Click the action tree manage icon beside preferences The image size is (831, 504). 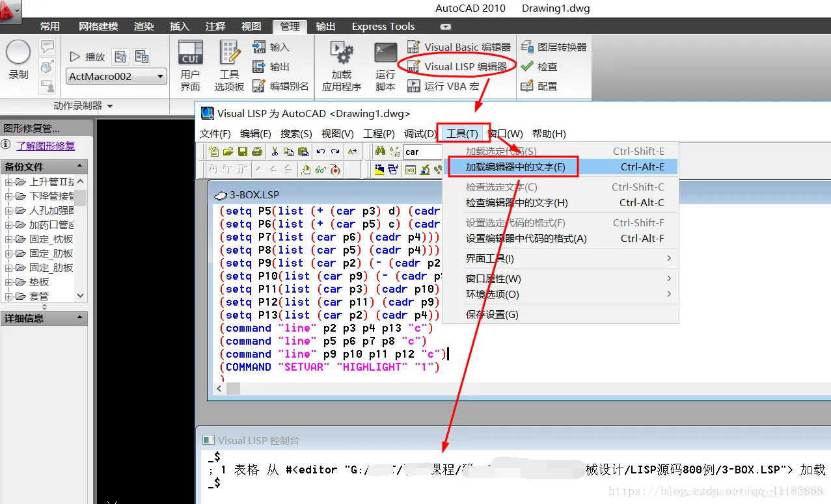142,57
